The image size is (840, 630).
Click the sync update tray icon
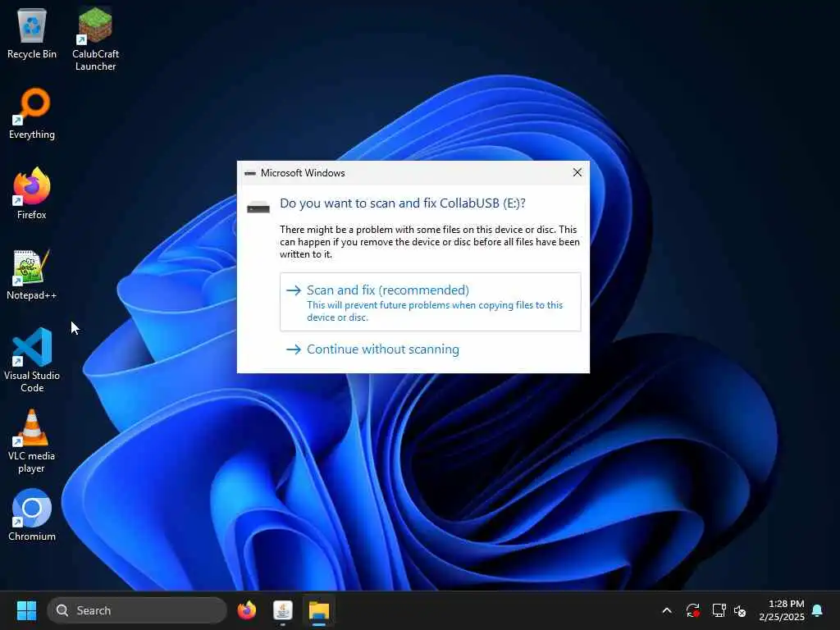[x=692, y=610]
